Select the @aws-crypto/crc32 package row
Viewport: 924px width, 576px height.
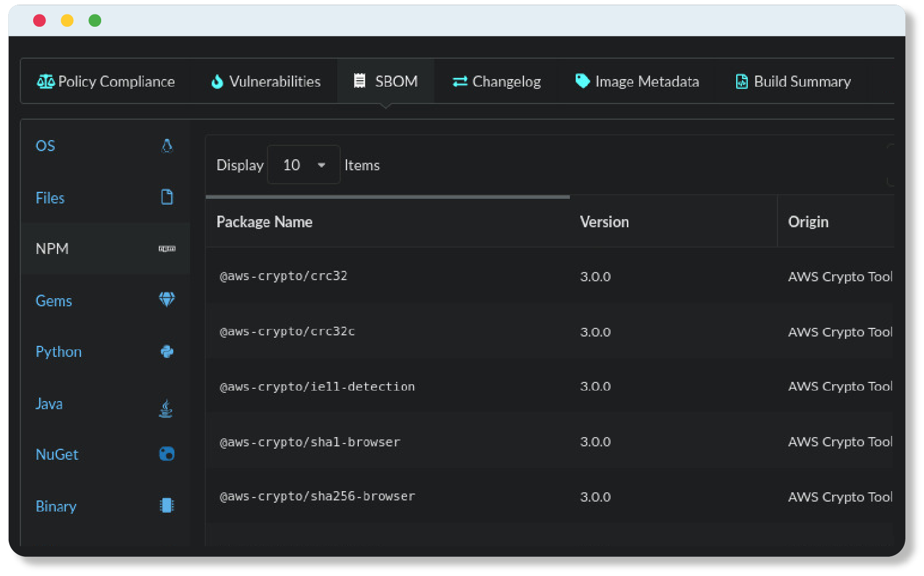pos(550,276)
